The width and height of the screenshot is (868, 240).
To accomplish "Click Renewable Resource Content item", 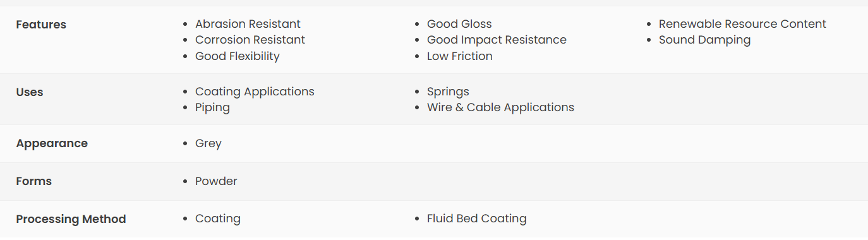I will pyautogui.click(x=742, y=24).
